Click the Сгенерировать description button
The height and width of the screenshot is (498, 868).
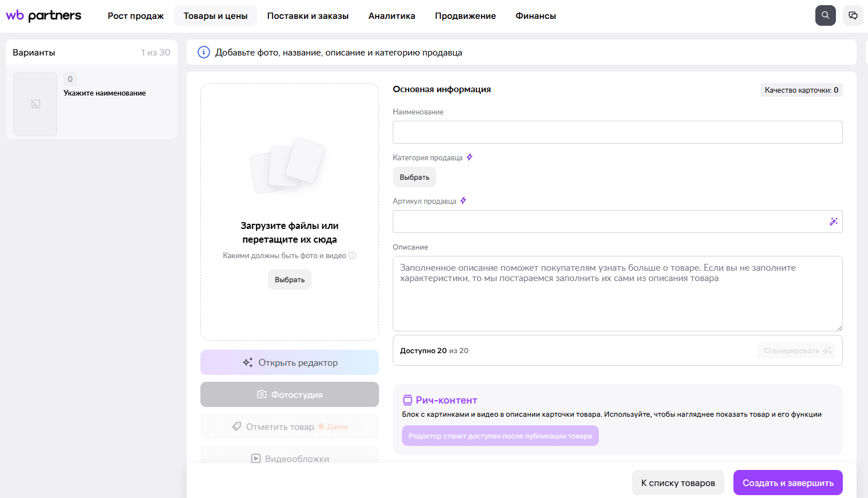pos(796,350)
